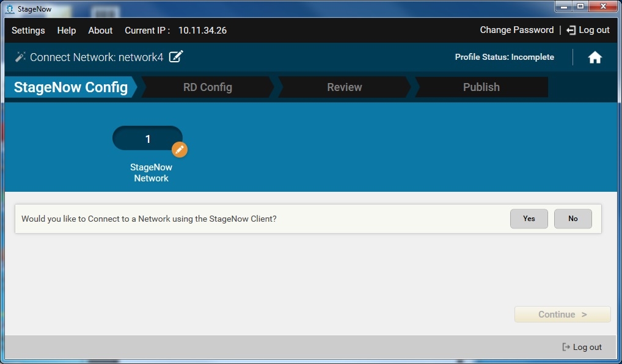Click the Log out icon beside Change Password
The width and height of the screenshot is (622, 364).
pyautogui.click(x=571, y=30)
